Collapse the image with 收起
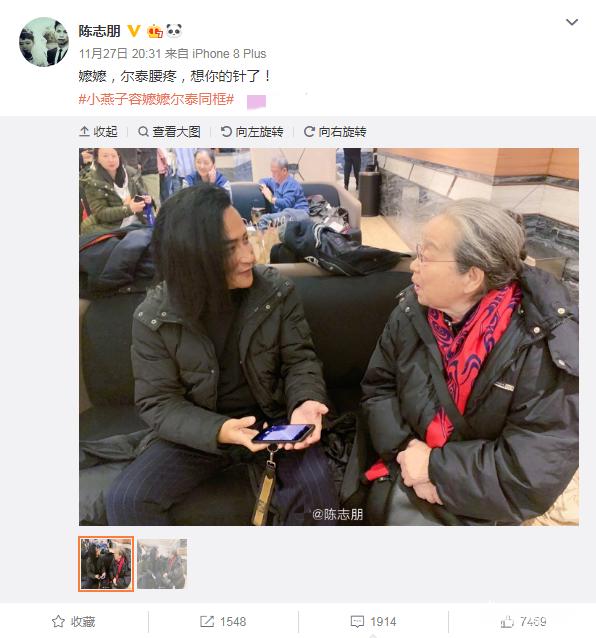This screenshot has width=596, height=638. click(x=98, y=132)
